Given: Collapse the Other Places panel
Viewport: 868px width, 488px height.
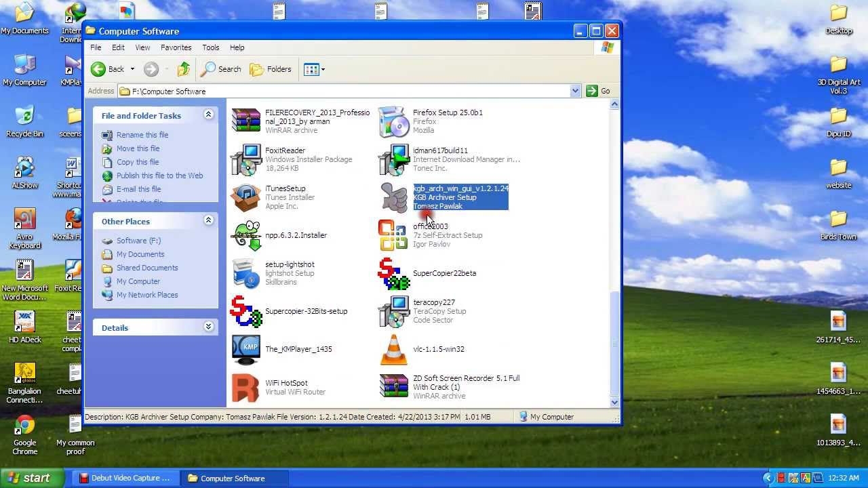Looking at the screenshot, I should [208, 221].
